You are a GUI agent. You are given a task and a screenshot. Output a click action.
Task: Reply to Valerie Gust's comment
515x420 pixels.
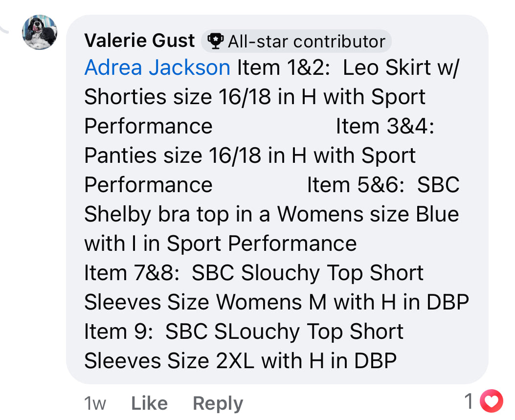(218, 403)
